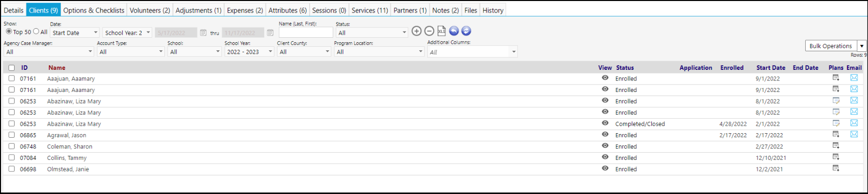Viewport: 868px width, 194px height.
Task: Expand the Client County dropdown
Action: point(304,52)
